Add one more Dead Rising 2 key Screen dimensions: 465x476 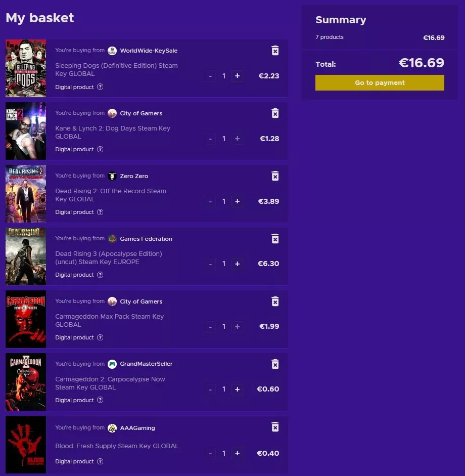237,201
